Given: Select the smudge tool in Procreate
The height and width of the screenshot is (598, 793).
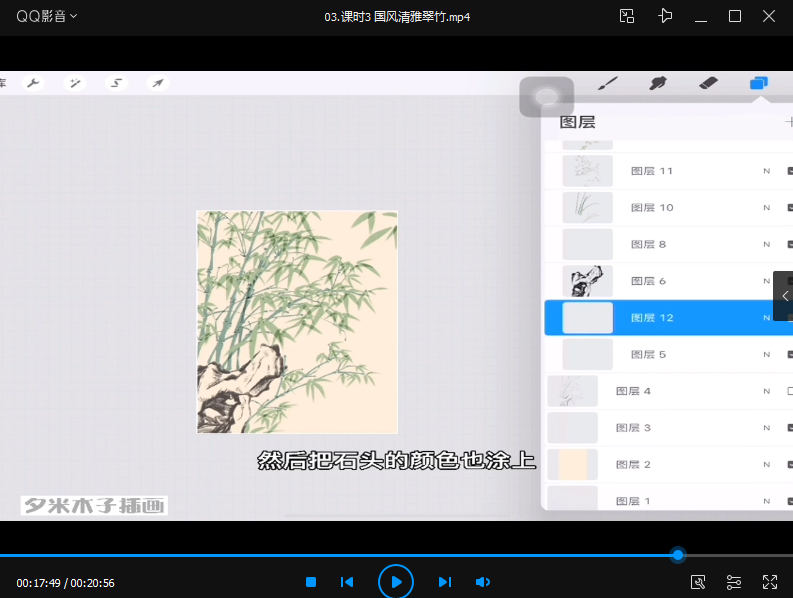Looking at the screenshot, I should click(658, 83).
